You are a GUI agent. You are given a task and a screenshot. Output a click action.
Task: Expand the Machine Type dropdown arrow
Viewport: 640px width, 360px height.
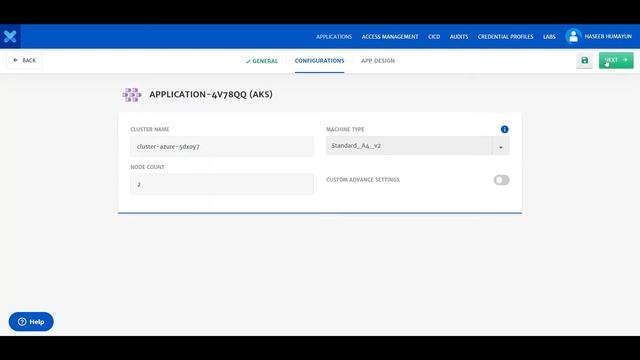click(x=501, y=147)
